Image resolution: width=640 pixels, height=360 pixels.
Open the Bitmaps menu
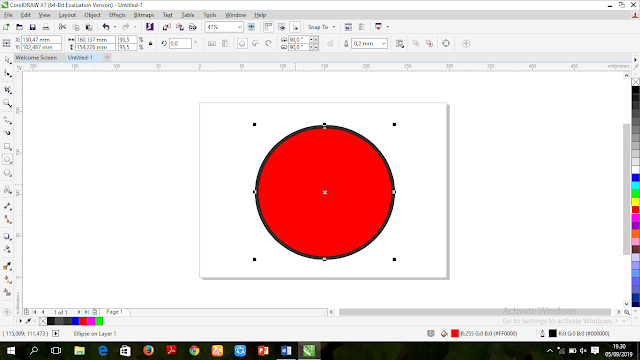[144, 15]
